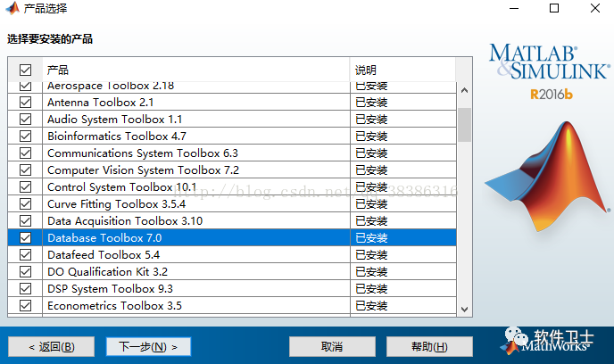Select Data Acquisition Toolbox 3.10 row
This screenshot has height=364, width=614.
232,220
